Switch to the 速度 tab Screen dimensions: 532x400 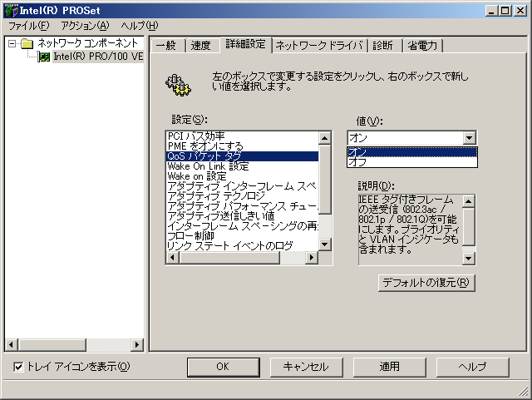pos(200,45)
